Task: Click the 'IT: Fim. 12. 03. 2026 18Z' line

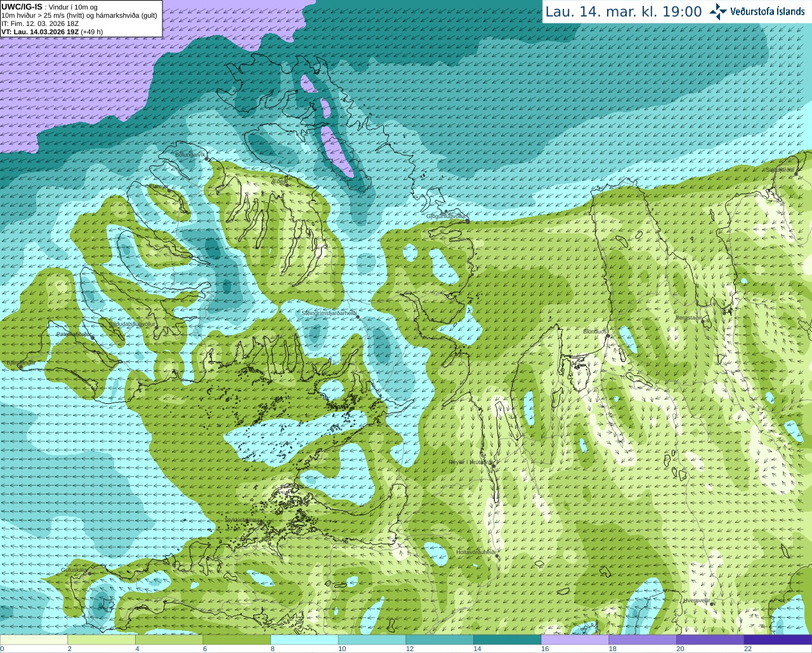Action: (40, 23)
